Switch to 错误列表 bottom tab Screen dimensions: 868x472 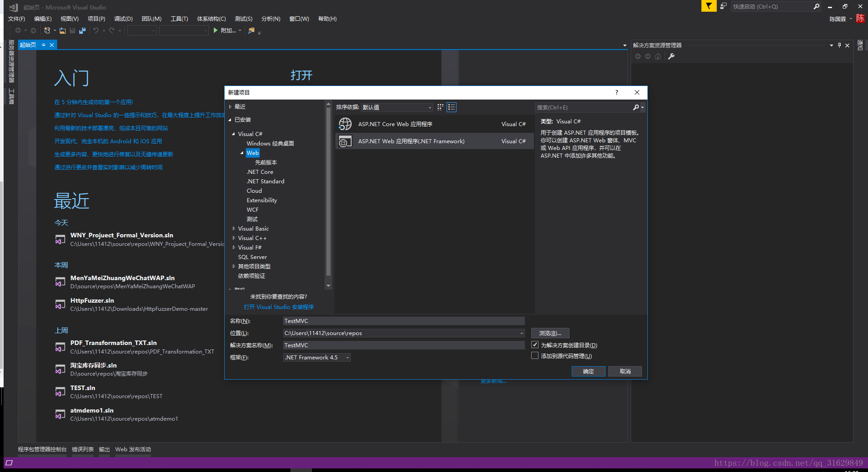pyautogui.click(x=83, y=449)
